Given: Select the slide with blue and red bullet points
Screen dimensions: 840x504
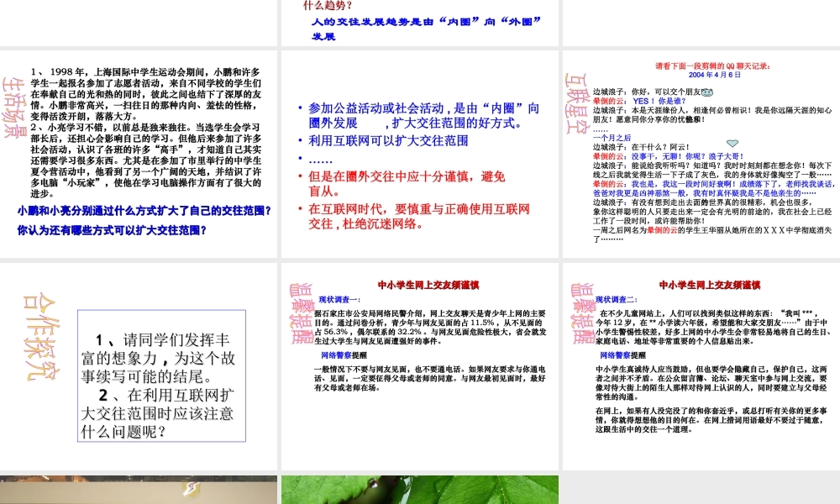Looking at the screenshot, I should click(x=420, y=154).
